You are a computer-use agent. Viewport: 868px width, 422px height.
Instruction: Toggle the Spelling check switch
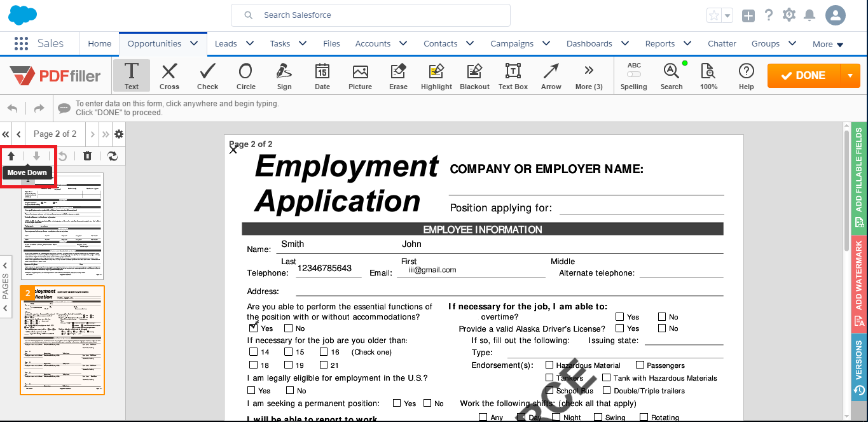(634, 75)
